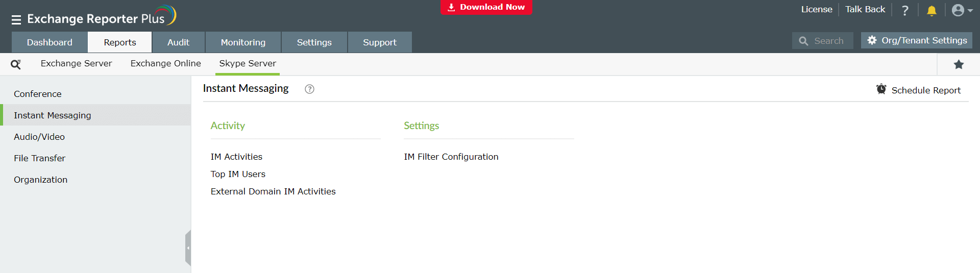Viewport: 980px width, 273px height.
Task: Switch to the Support tab
Action: click(380, 42)
